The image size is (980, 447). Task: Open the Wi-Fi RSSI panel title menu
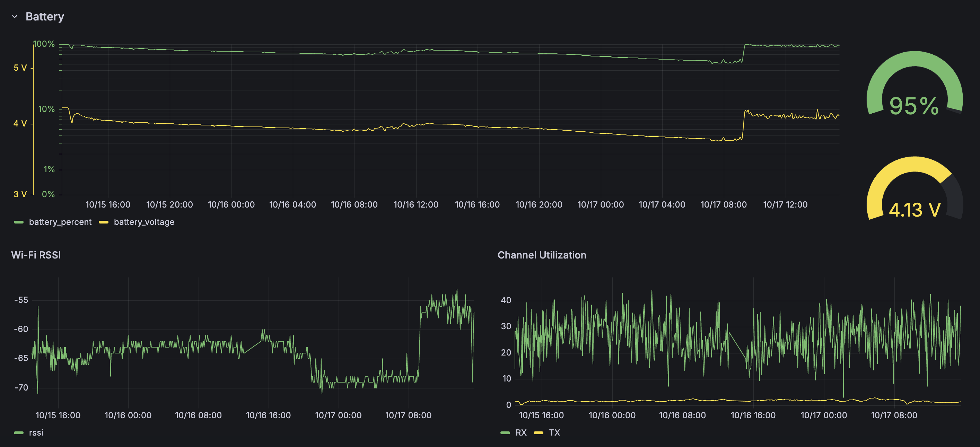coord(36,255)
